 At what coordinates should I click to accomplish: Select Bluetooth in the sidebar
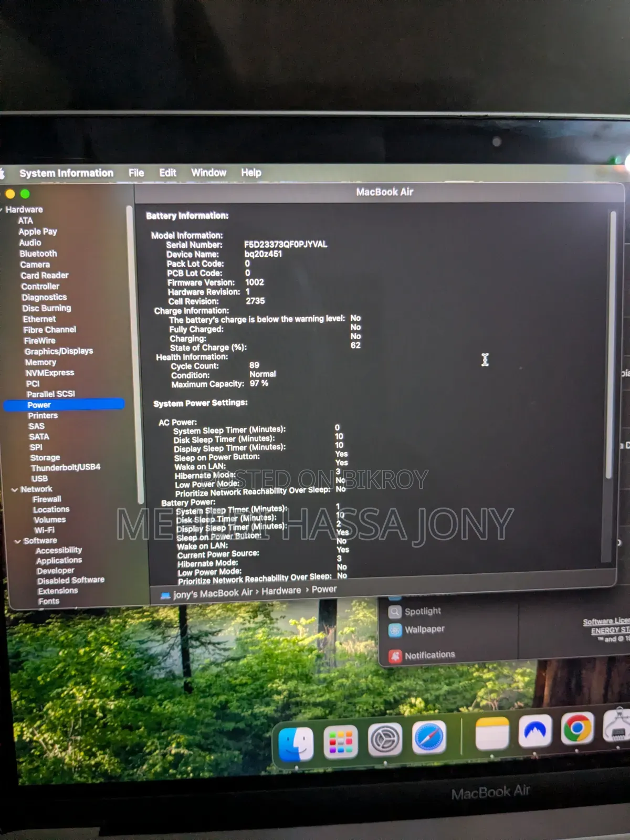[x=38, y=254]
